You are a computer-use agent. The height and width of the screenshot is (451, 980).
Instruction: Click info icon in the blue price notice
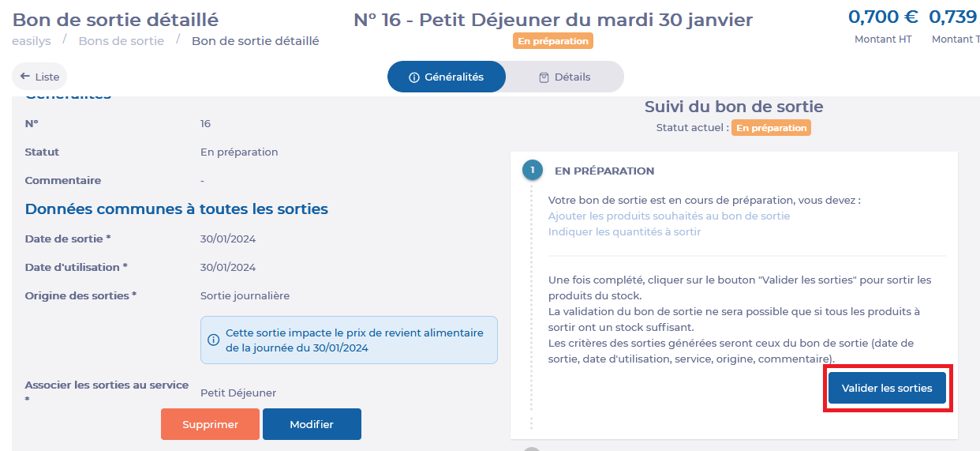click(213, 340)
